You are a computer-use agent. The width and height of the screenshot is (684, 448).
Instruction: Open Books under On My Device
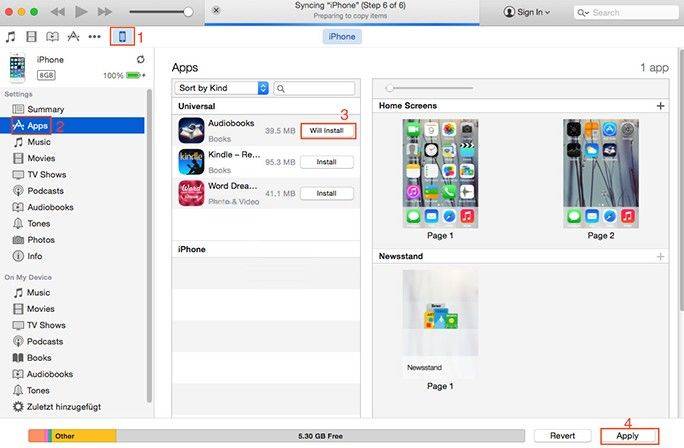tap(72, 358)
